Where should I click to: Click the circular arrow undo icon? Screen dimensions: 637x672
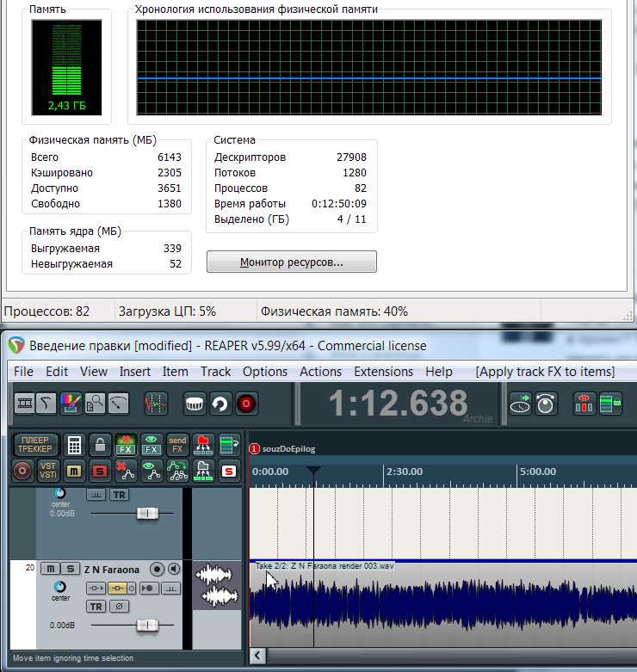click(220, 403)
